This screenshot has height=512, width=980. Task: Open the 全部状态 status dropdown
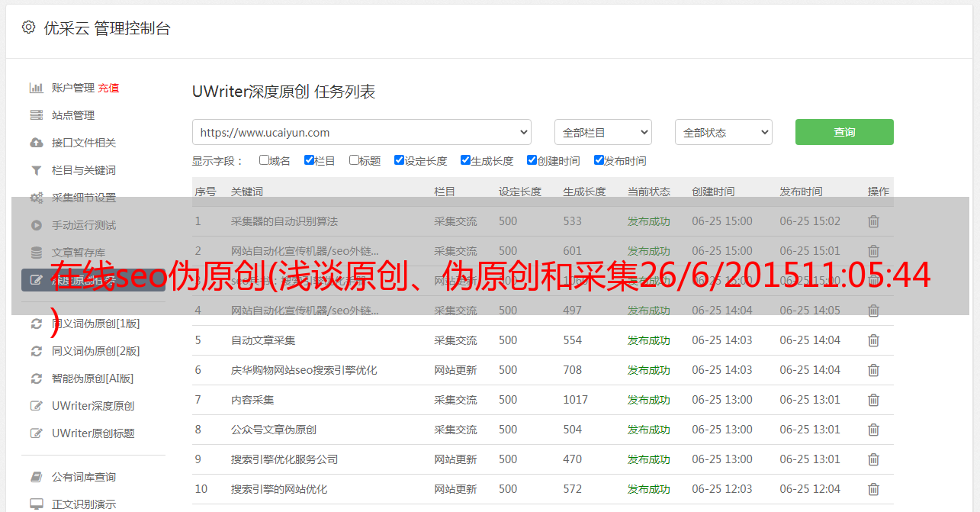tap(723, 132)
